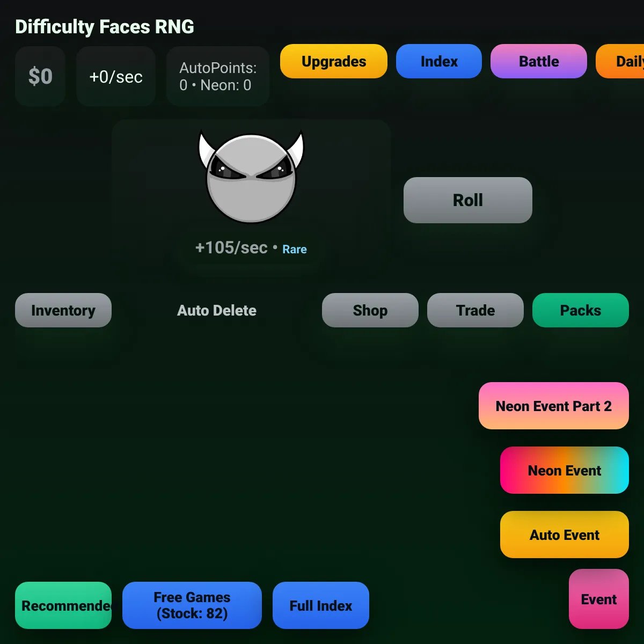The width and height of the screenshot is (644, 644).
Task: Open the Daily rewards button
Action: click(620, 61)
